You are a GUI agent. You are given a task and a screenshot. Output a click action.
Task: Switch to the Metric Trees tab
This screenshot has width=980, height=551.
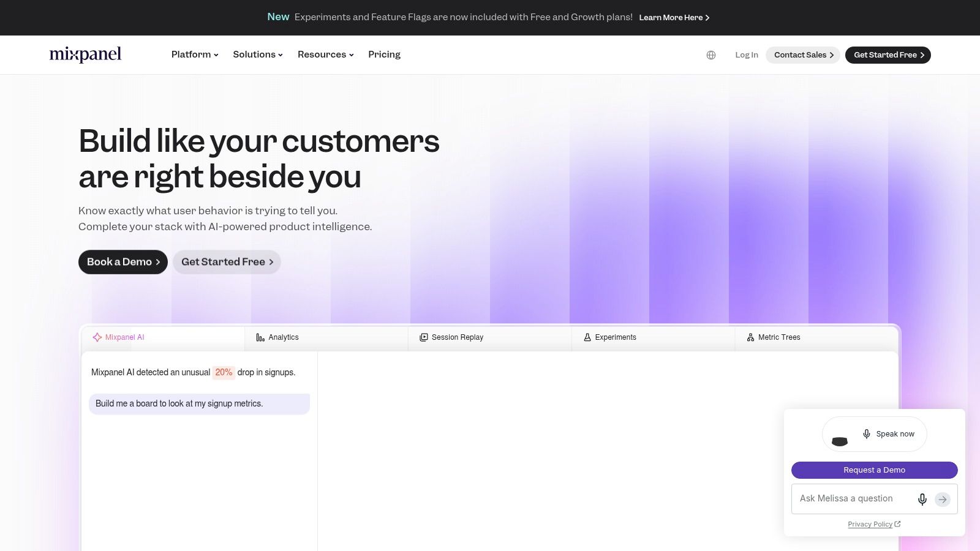pyautogui.click(x=816, y=338)
